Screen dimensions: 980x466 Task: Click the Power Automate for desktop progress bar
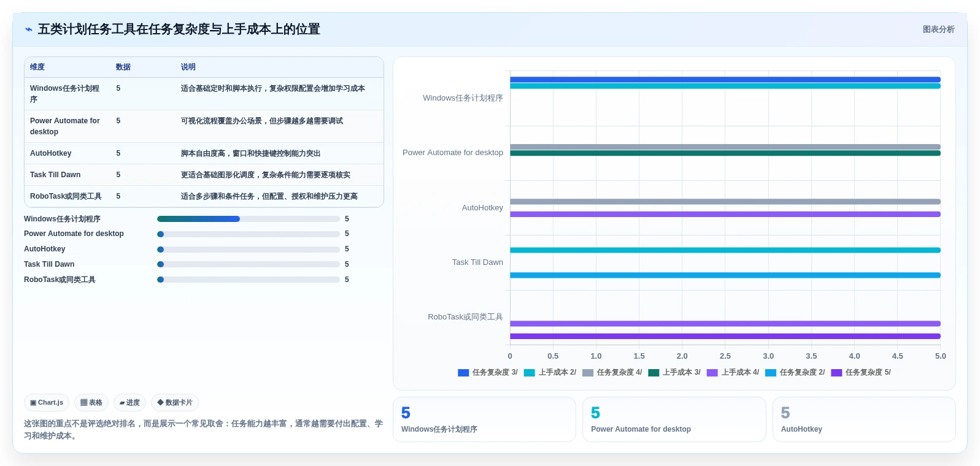[x=249, y=234]
